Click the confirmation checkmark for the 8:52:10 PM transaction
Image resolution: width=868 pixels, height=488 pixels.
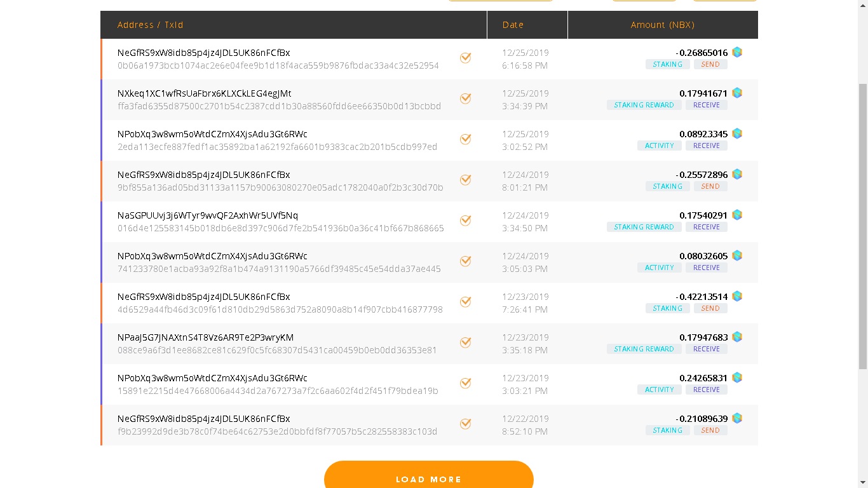point(466,424)
